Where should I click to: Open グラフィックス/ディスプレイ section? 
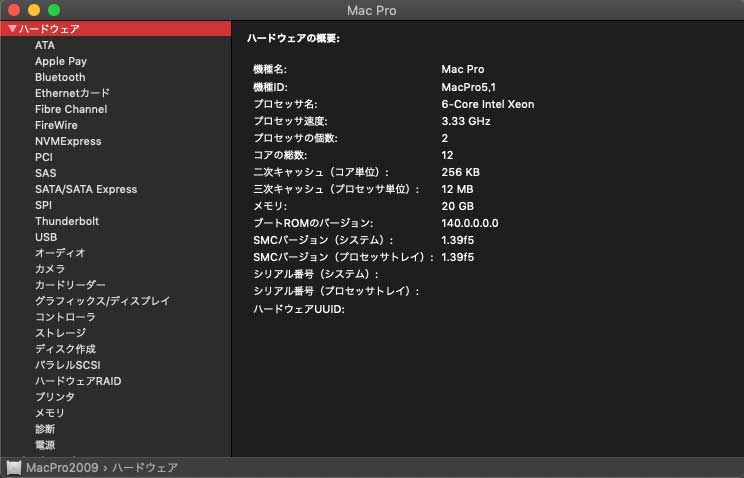coord(102,301)
